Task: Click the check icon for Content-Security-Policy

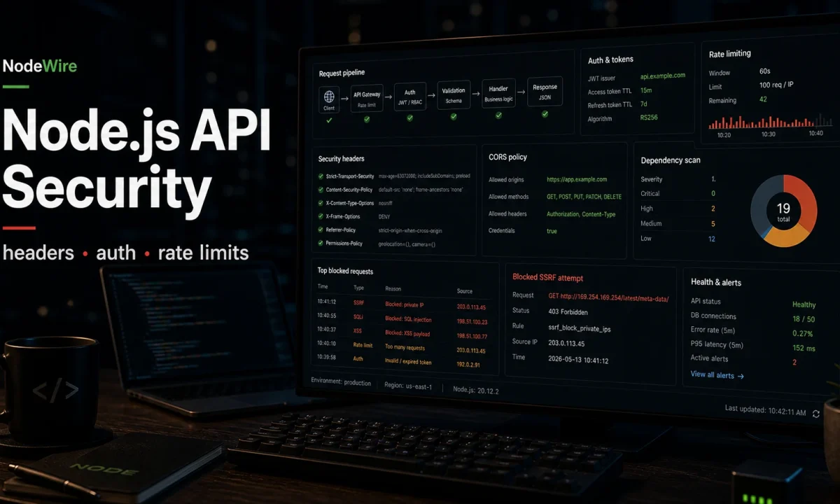Action: coord(320,190)
